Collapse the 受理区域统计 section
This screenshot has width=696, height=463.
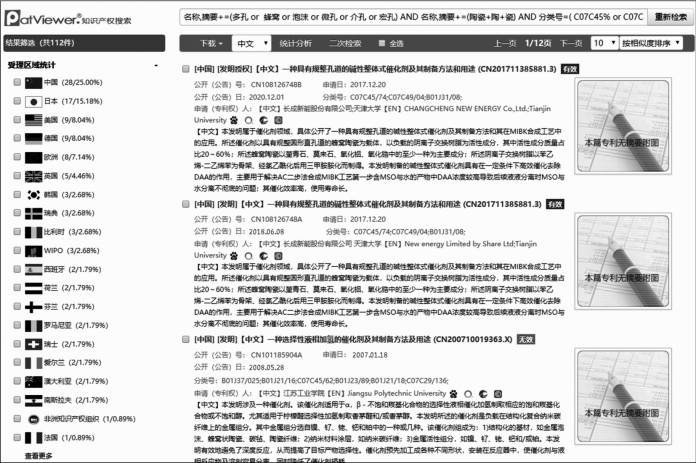pos(156,65)
